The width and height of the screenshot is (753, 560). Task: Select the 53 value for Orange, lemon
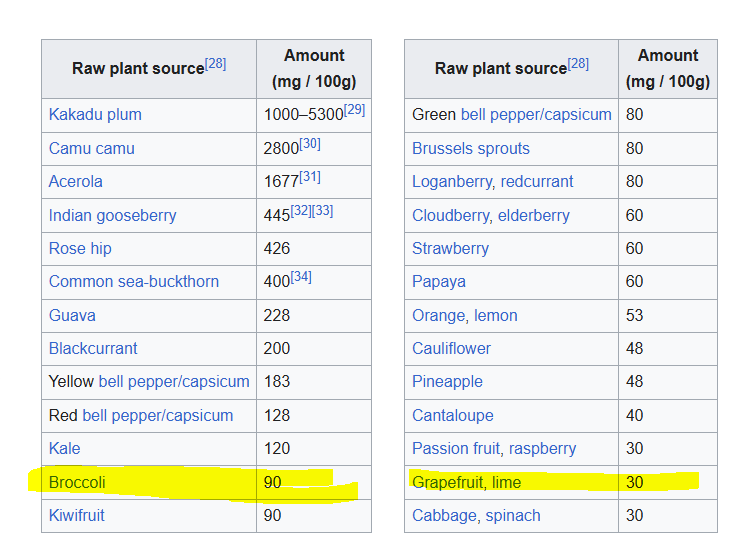click(x=634, y=316)
